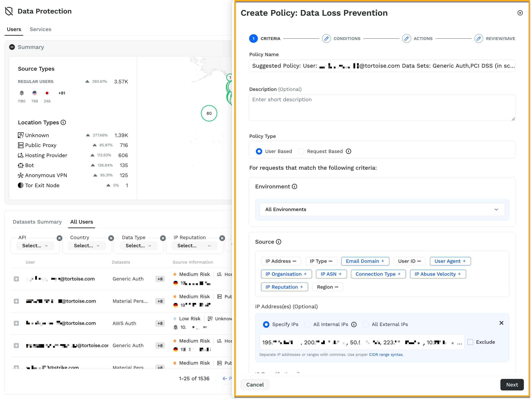Add the Email Domain source criterion
Image resolution: width=532 pixels, height=399 pixels.
[365, 261]
